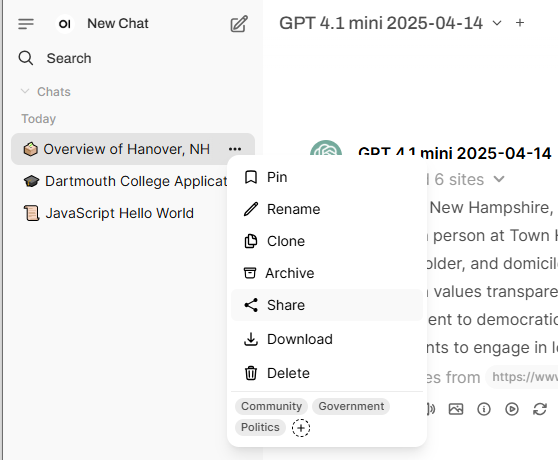Click the Archive box icon
Screen dimensions: 558x460
coord(250,273)
